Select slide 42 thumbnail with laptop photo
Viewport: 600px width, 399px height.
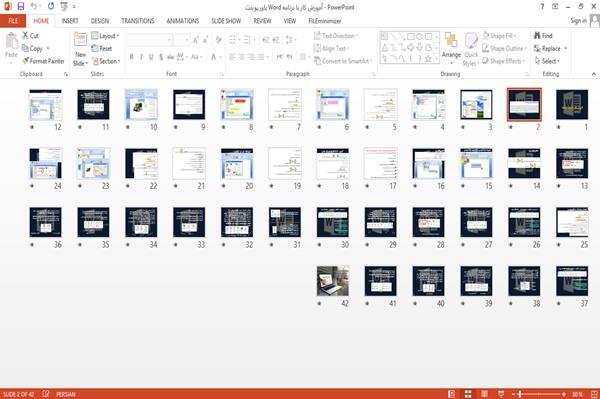[333, 281]
